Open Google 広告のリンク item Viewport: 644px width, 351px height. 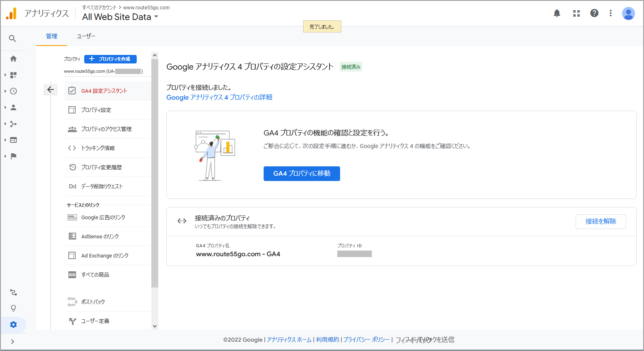108,217
